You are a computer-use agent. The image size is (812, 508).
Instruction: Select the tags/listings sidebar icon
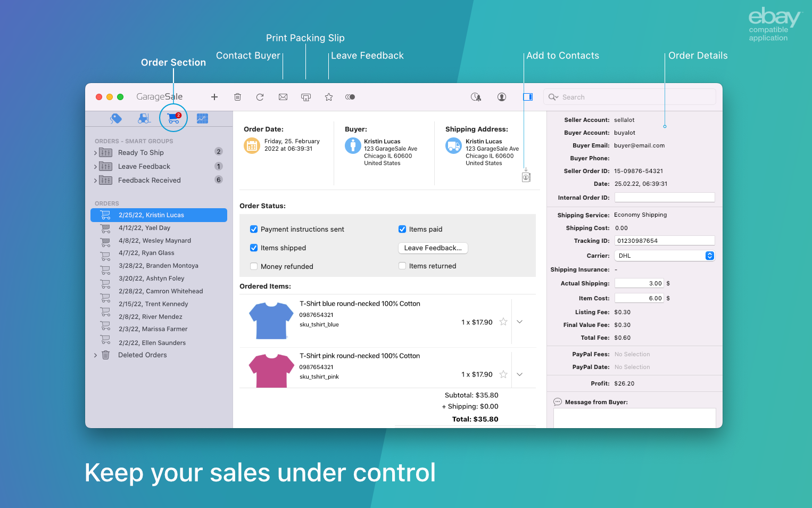[116, 118]
